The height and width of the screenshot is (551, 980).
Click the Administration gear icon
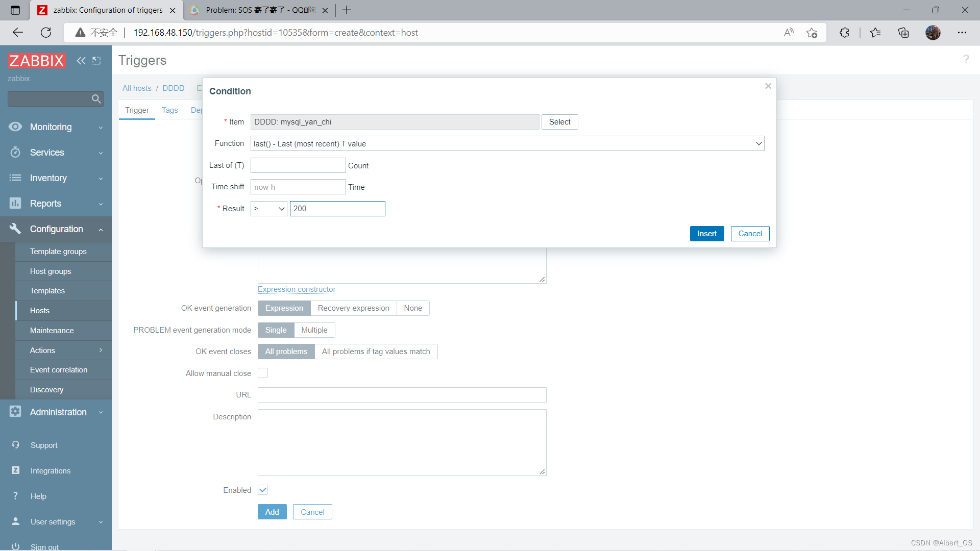15,411
